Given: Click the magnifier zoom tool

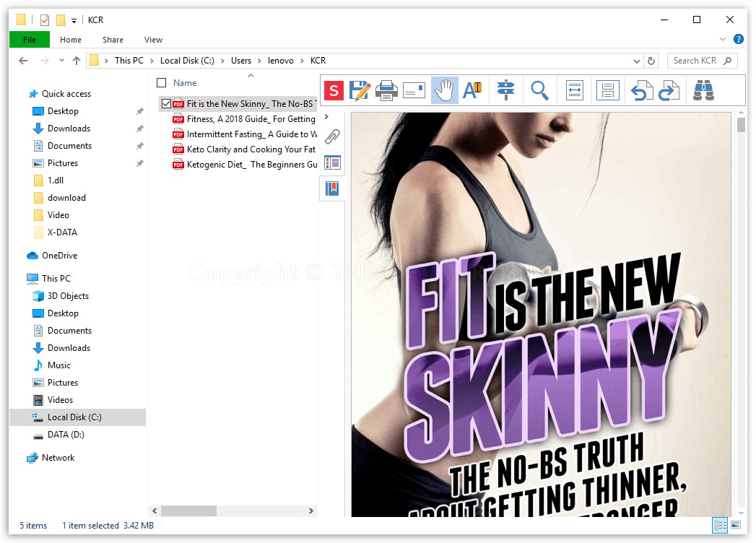Looking at the screenshot, I should point(539,90).
